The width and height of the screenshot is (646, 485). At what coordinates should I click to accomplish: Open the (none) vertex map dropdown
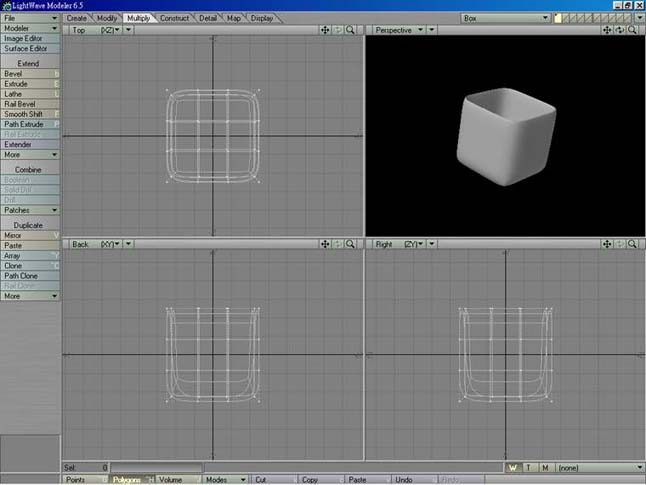pos(599,468)
